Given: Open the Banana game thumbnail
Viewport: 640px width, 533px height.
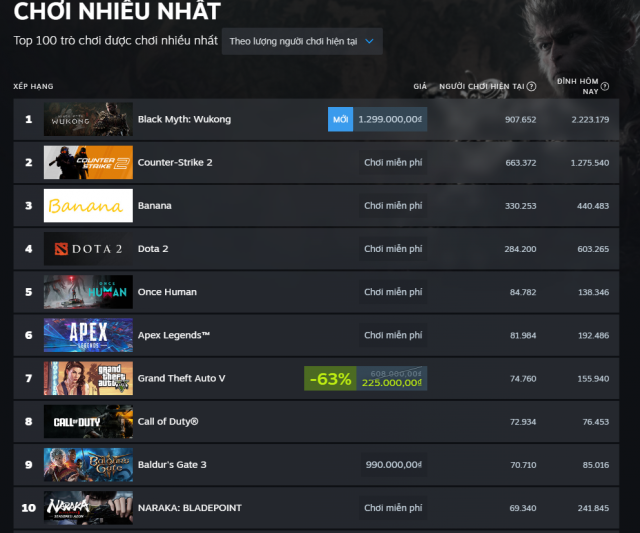Looking at the screenshot, I should pos(88,206).
